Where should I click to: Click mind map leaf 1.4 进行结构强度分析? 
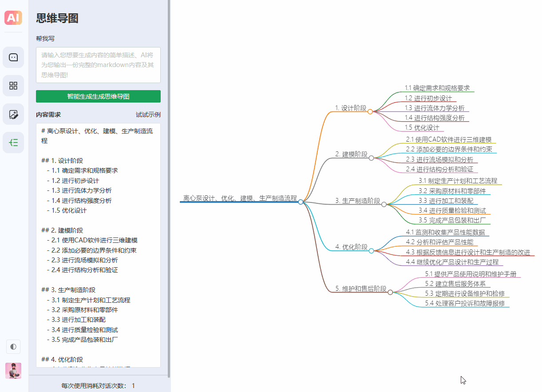pos(435,118)
